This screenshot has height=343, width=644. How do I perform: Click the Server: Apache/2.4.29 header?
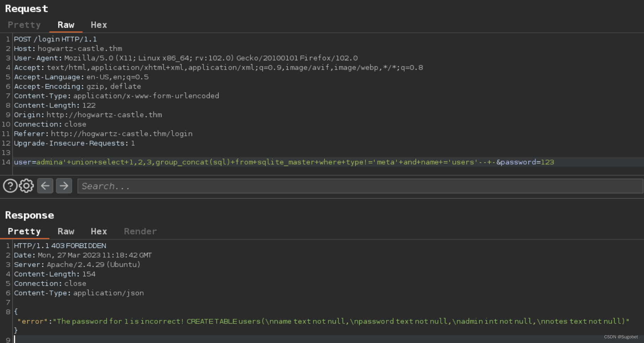click(77, 265)
